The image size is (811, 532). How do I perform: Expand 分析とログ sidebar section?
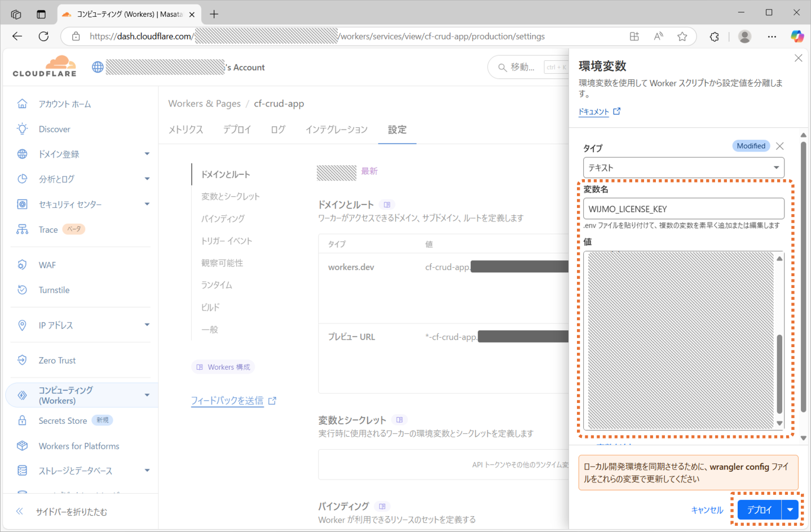click(147, 179)
